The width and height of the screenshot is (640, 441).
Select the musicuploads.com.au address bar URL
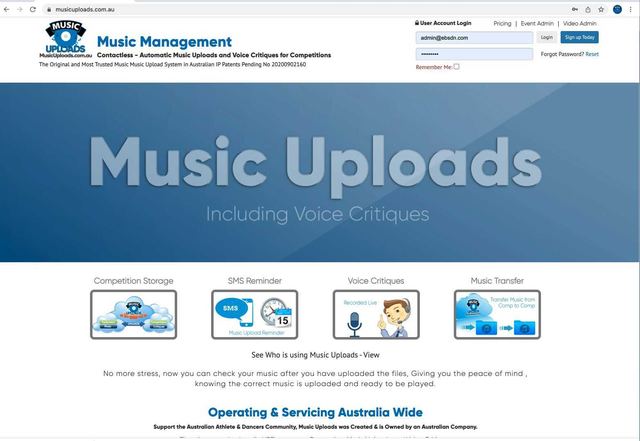(85, 9)
